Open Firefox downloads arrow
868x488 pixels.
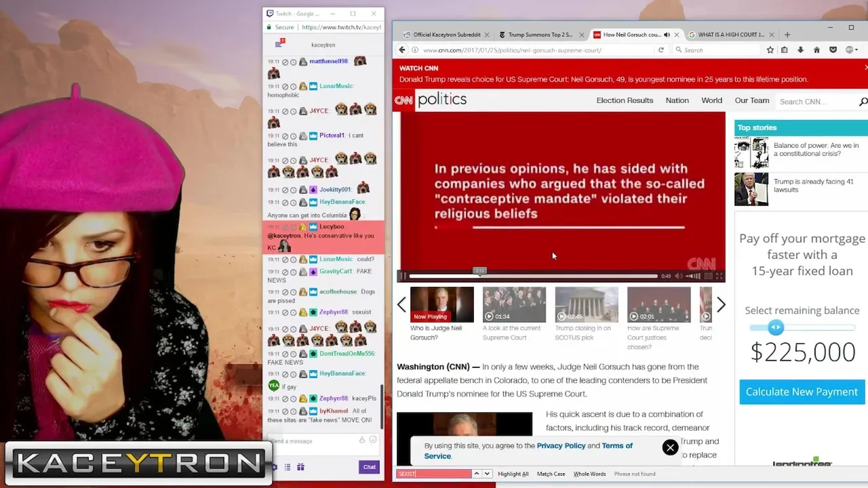tap(800, 49)
